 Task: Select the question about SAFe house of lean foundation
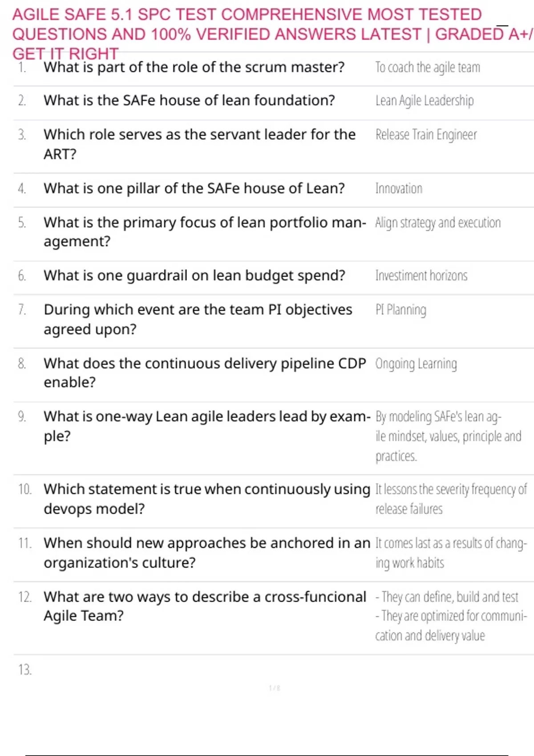(x=189, y=101)
